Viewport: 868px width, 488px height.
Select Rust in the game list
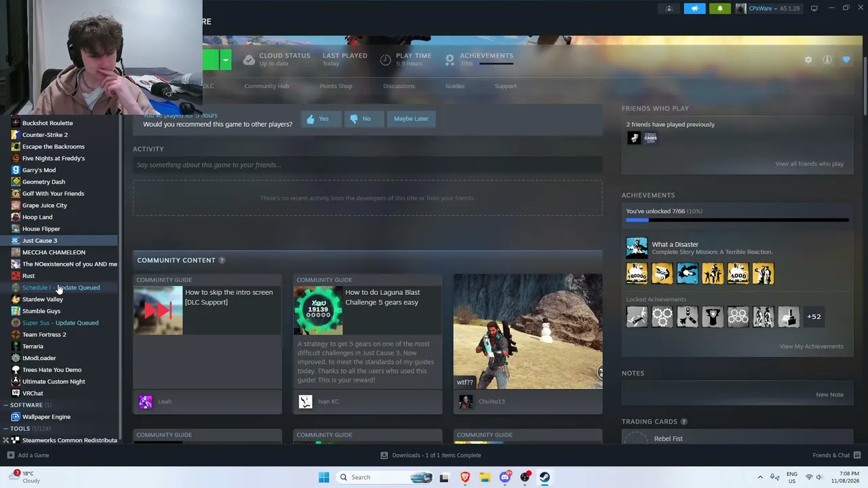[28, 276]
